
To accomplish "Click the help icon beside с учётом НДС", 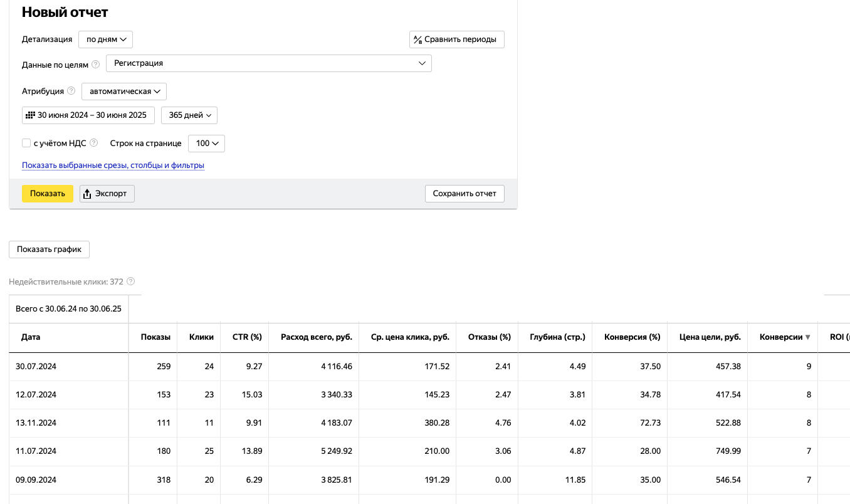I will [x=94, y=143].
